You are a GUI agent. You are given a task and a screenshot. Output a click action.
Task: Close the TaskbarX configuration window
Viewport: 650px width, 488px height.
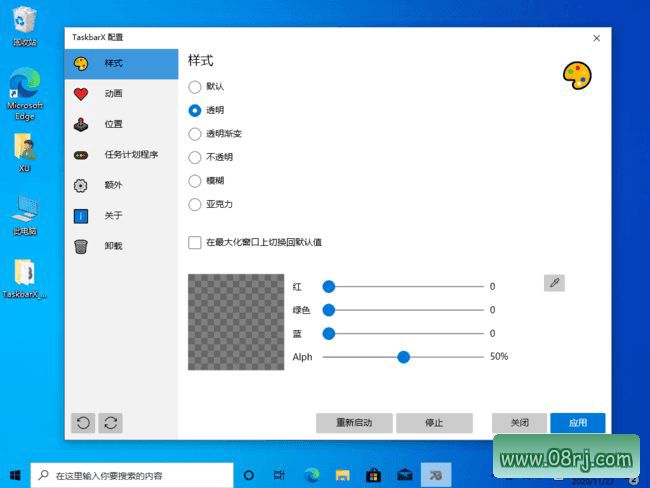pos(597,38)
